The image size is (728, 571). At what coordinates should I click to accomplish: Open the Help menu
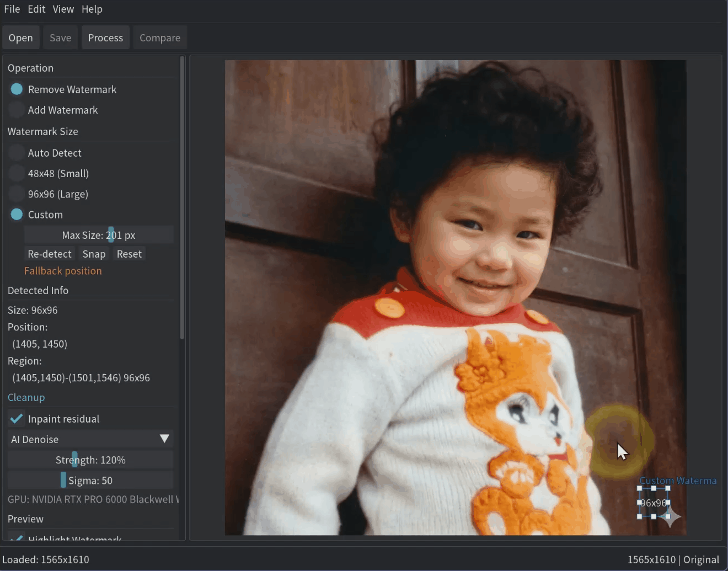coord(92,9)
